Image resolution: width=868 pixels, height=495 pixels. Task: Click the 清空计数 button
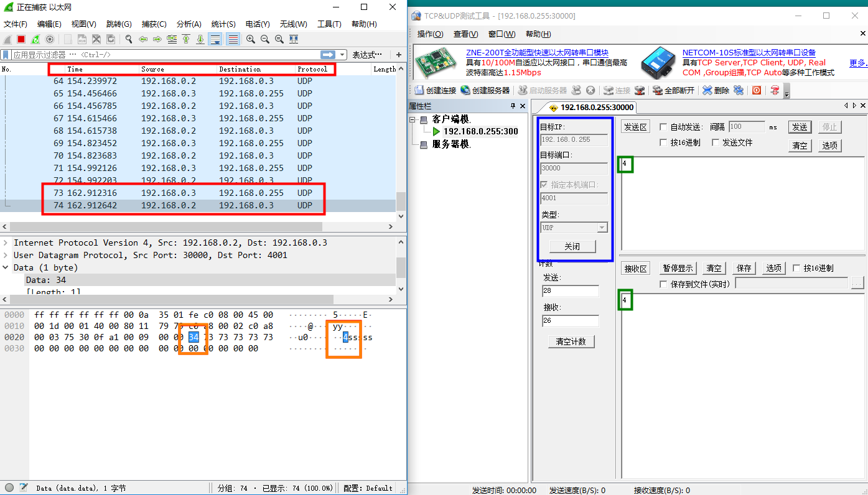click(571, 341)
